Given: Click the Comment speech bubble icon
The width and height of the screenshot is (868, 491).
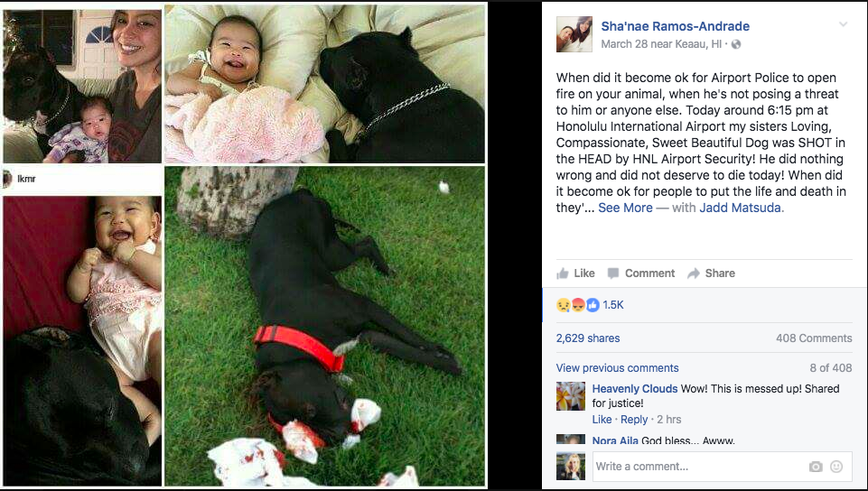Looking at the screenshot, I should coord(612,273).
